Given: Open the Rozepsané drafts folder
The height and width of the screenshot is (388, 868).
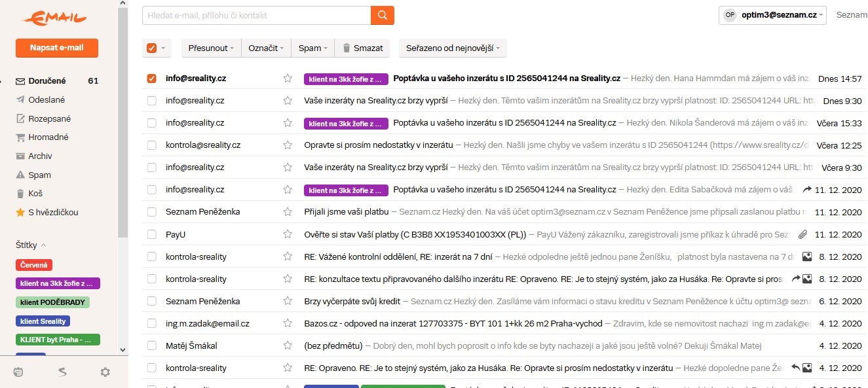Looking at the screenshot, I should click(x=49, y=119).
